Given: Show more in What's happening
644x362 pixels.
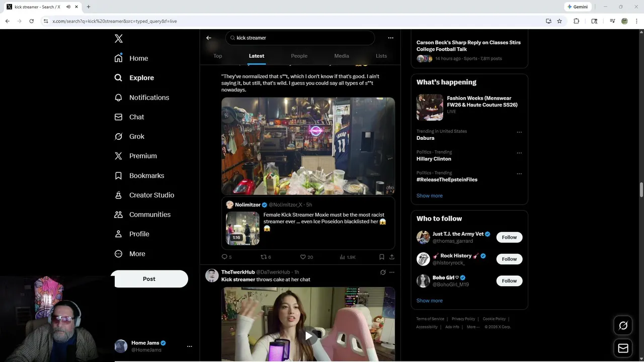Looking at the screenshot, I should [x=430, y=196].
